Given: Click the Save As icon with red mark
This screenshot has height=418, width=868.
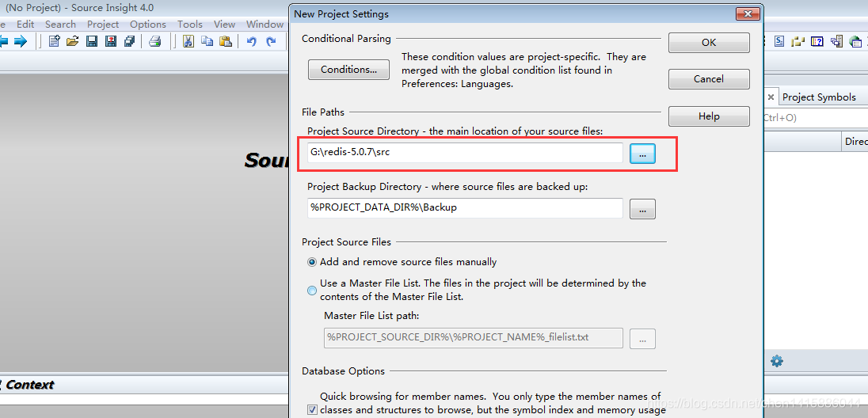Looking at the screenshot, I should (x=111, y=41).
